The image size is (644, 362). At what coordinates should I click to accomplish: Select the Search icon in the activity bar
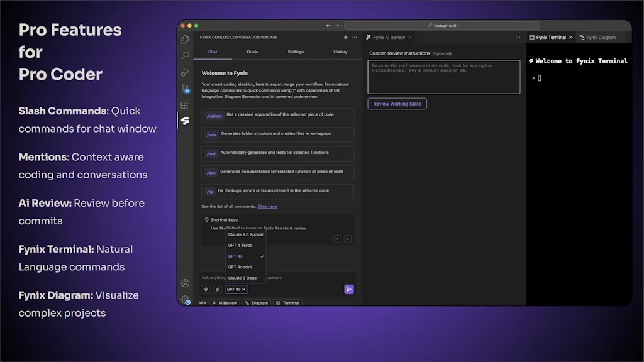click(x=185, y=54)
